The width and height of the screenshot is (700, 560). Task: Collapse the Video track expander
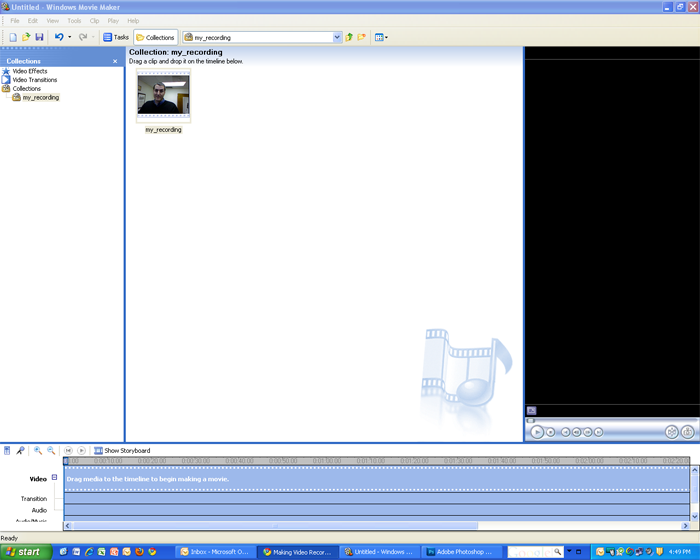(54, 477)
